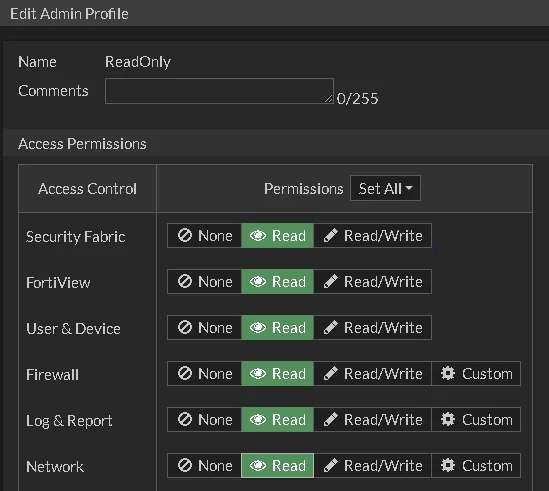549x491 pixels.
Task: Click the Network row label
Action: click(x=55, y=467)
